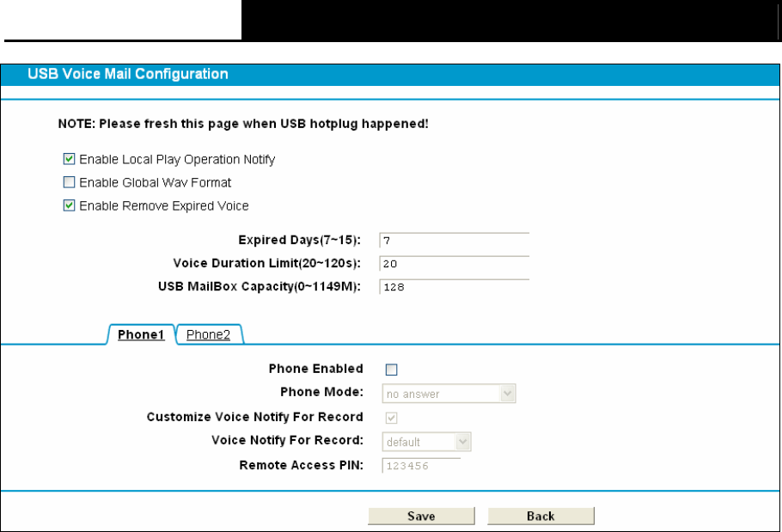Expand Voice Notify For Record dropdown
This screenshot has height=532, width=782.
426,442
